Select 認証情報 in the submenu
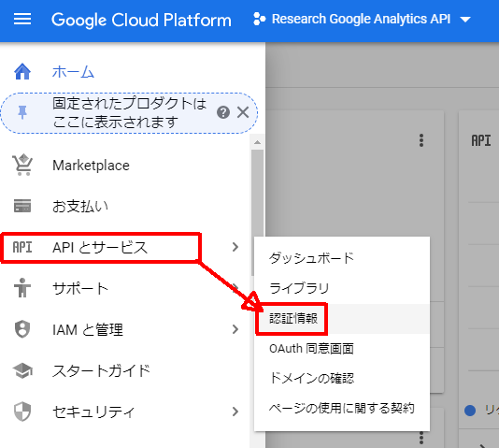Image resolution: width=499 pixels, height=448 pixels. [342, 319]
